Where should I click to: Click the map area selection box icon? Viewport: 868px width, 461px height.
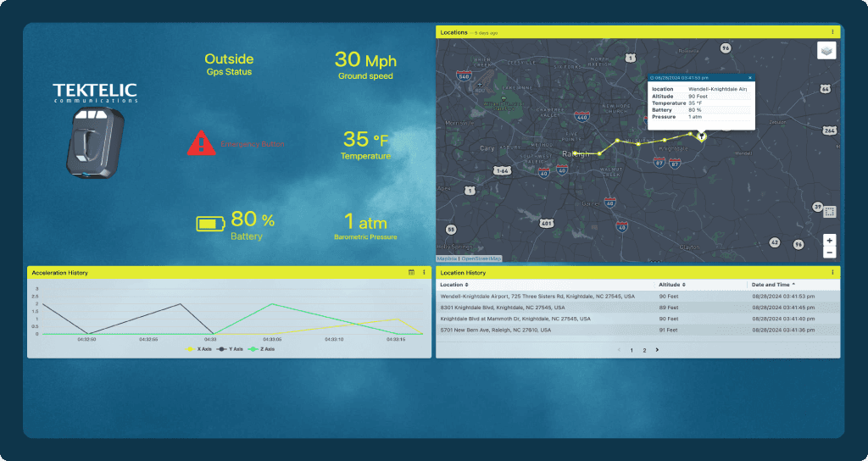(829, 211)
